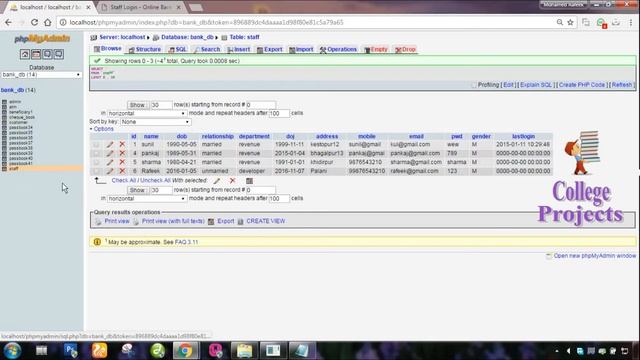640x360 pixels.
Task: Bookmark this page with the star icon
Action: pos(570,22)
